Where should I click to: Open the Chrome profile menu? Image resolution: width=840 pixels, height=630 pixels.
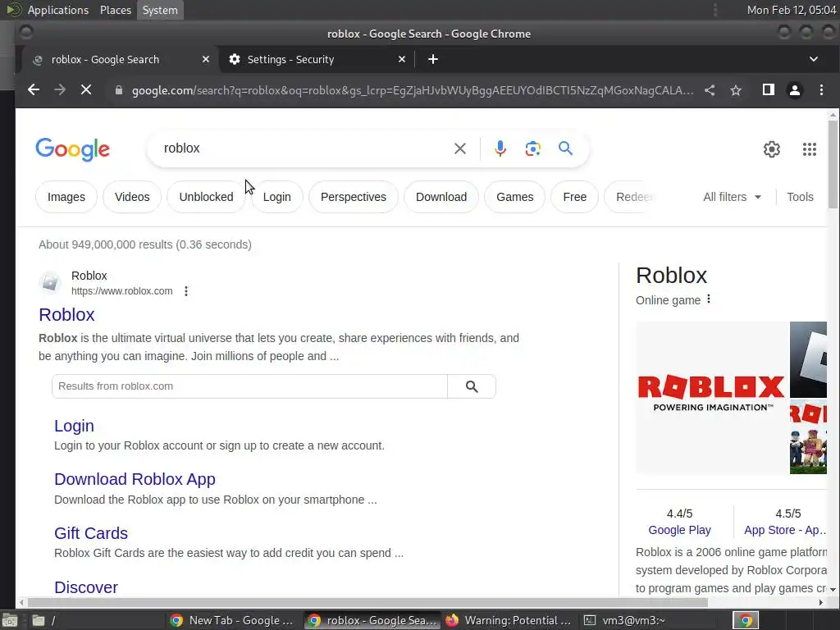(x=794, y=90)
